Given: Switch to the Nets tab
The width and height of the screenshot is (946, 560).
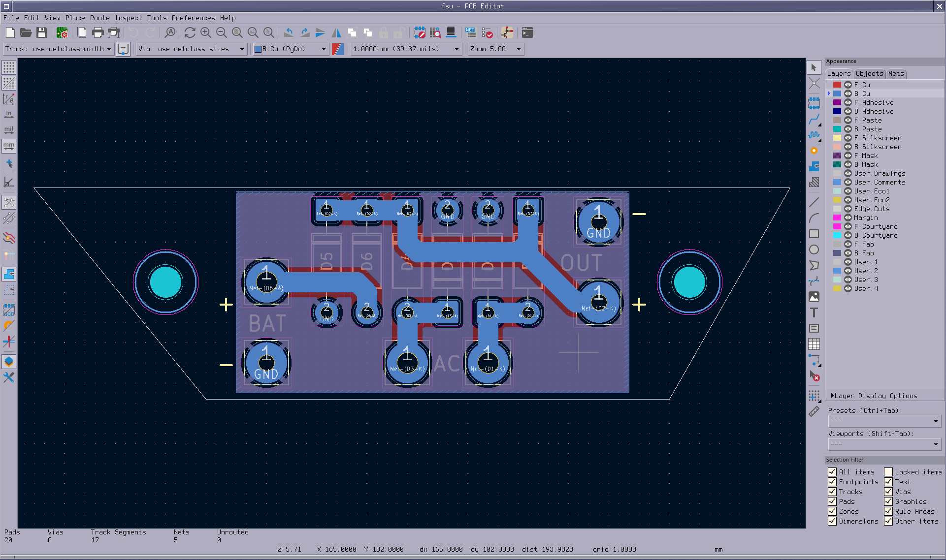Looking at the screenshot, I should click(x=896, y=74).
